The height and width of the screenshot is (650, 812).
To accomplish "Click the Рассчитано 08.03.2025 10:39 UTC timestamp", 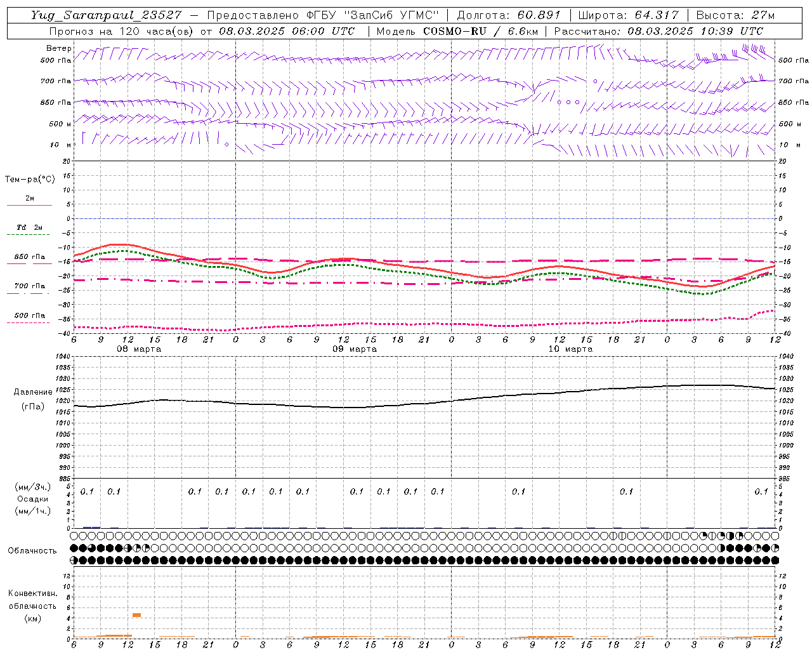I will click(658, 31).
